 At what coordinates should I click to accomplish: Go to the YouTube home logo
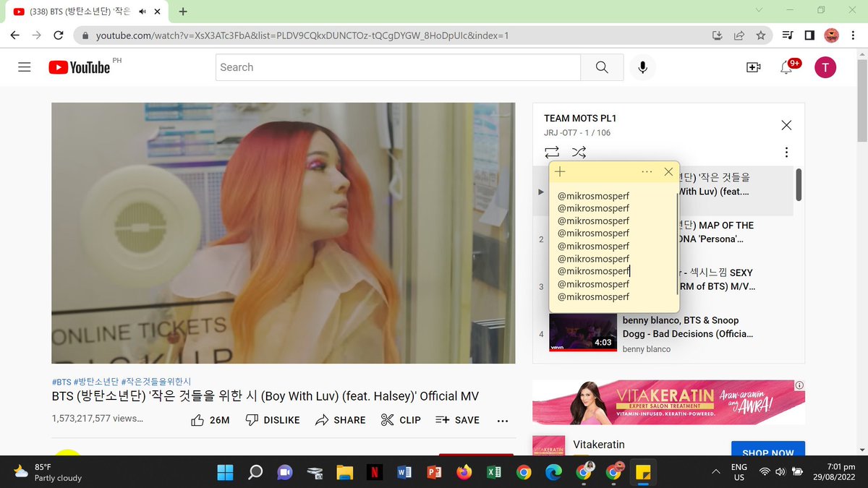pyautogui.click(x=80, y=67)
